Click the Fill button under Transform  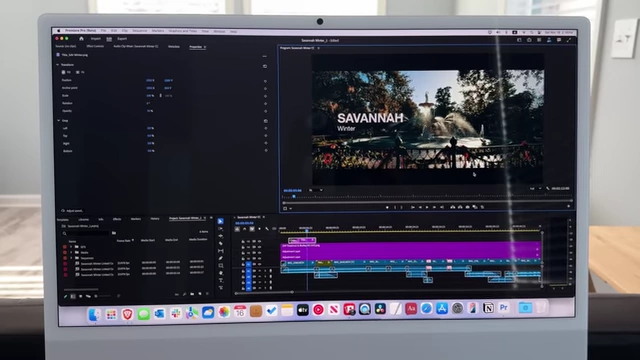pos(66,72)
